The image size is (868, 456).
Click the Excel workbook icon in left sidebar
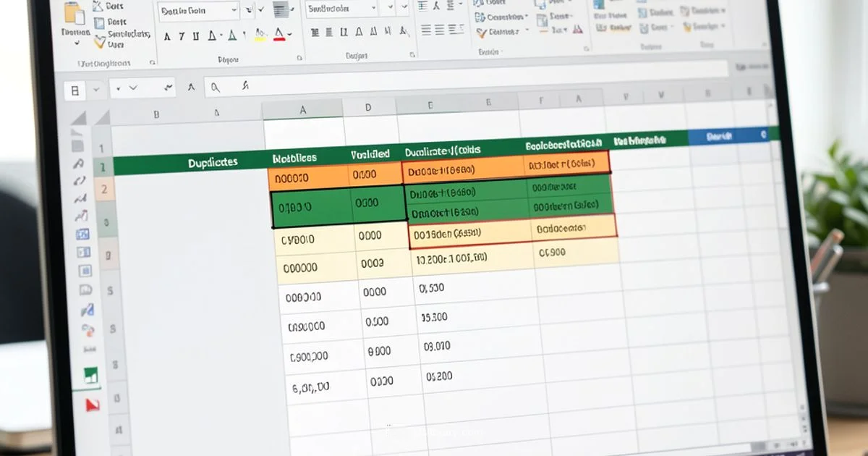point(91,375)
